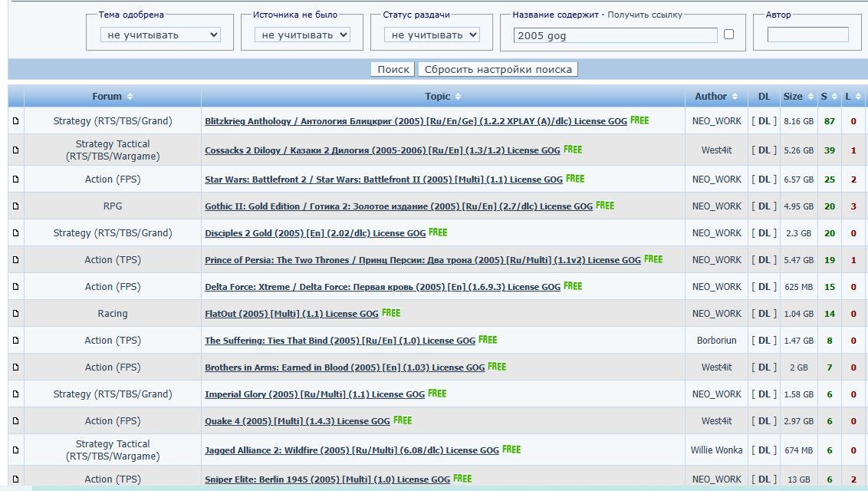Click the document icon beside Blitzkrieg Anthology row
Screen dimensions: 868x491
15,121
